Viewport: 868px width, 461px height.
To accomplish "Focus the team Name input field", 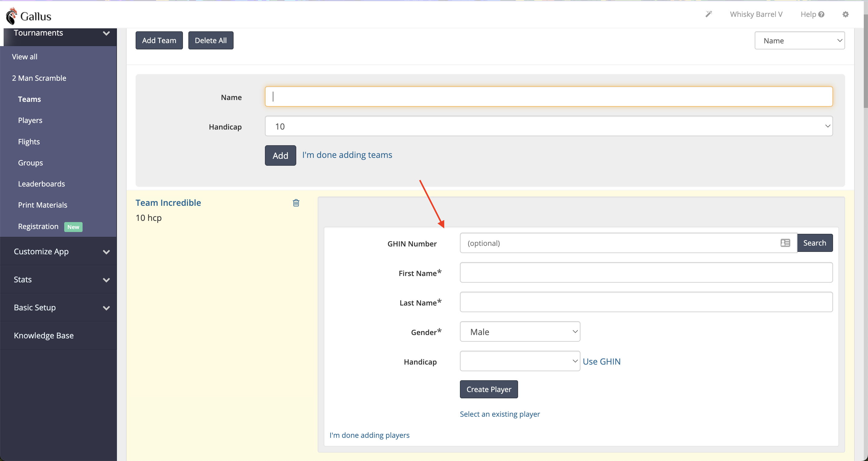I will 549,96.
